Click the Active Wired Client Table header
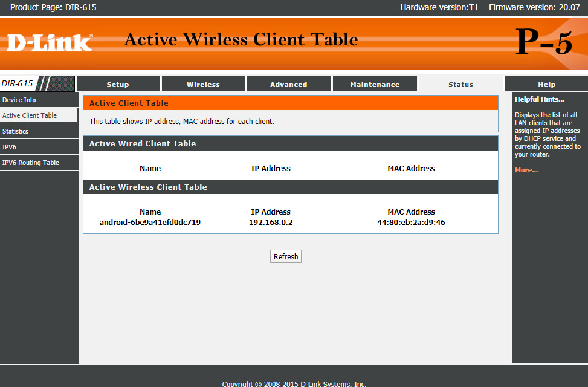Viewport: 588px width, 387px height. (x=143, y=143)
